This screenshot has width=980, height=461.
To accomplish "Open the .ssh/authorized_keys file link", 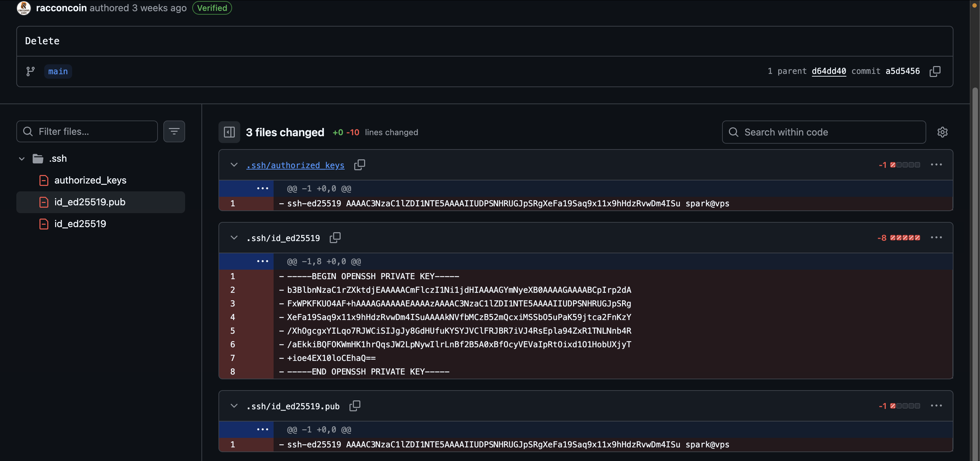I will [295, 165].
